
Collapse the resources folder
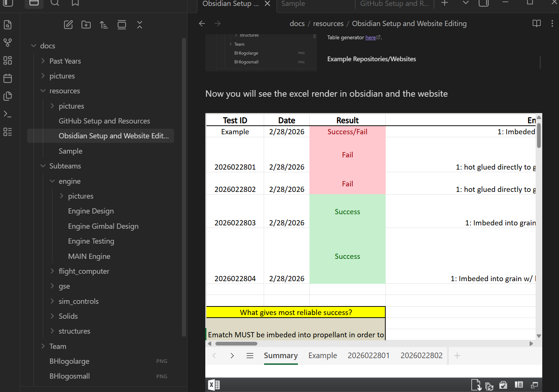click(x=43, y=91)
